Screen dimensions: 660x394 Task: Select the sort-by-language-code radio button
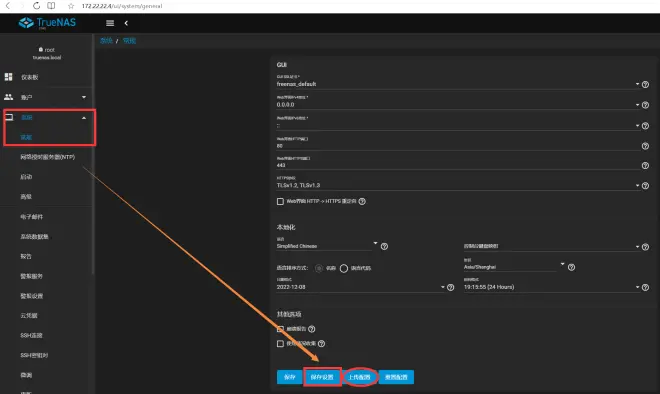(344, 268)
